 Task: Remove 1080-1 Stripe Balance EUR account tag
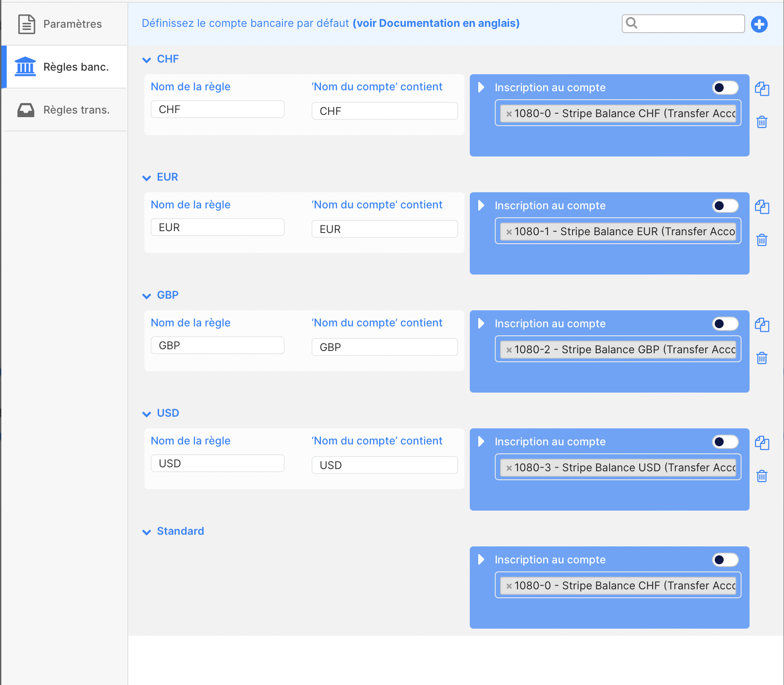(x=509, y=232)
